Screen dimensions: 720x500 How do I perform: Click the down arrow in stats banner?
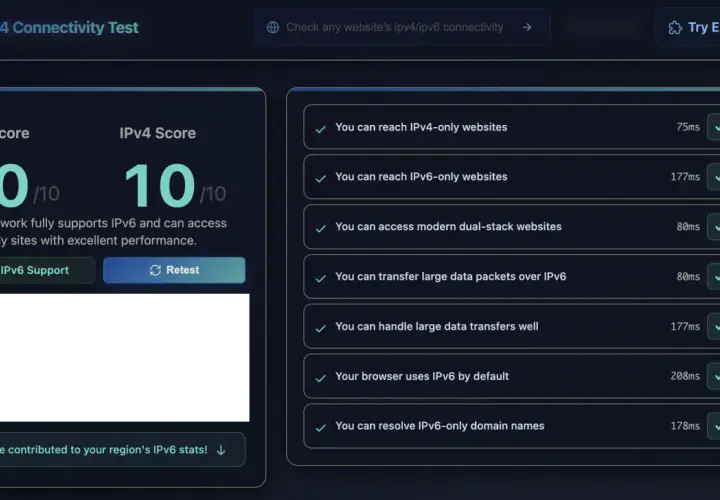coord(221,450)
